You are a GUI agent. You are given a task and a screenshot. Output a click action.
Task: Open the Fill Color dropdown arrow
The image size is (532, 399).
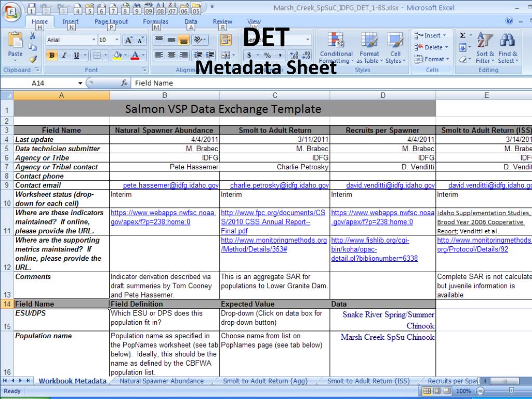click(x=126, y=55)
